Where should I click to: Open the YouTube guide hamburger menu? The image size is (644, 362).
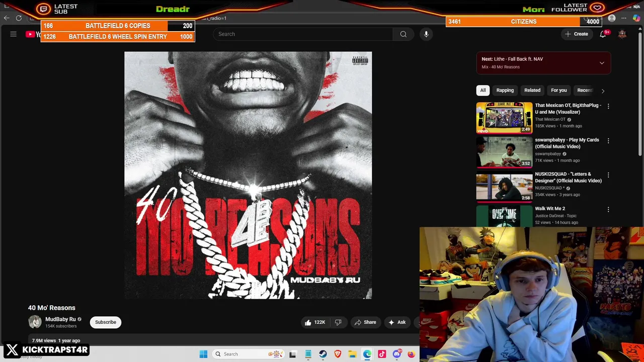(14, 34)
